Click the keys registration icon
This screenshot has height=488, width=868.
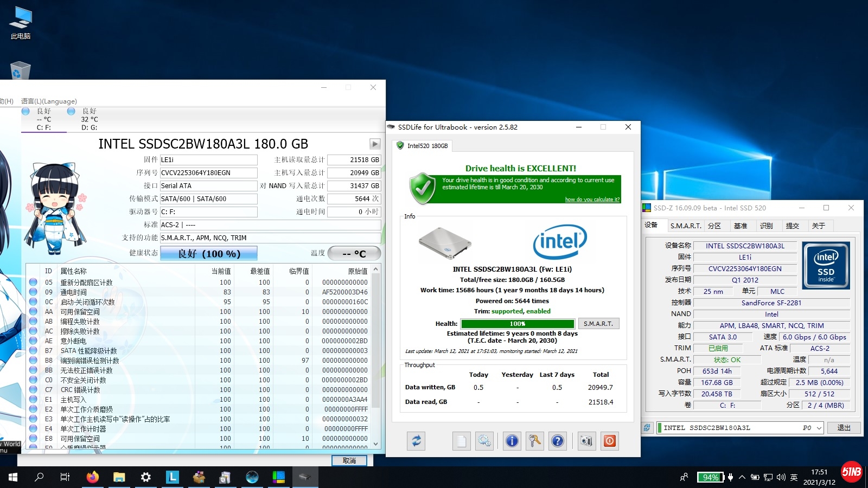point(534,441)
